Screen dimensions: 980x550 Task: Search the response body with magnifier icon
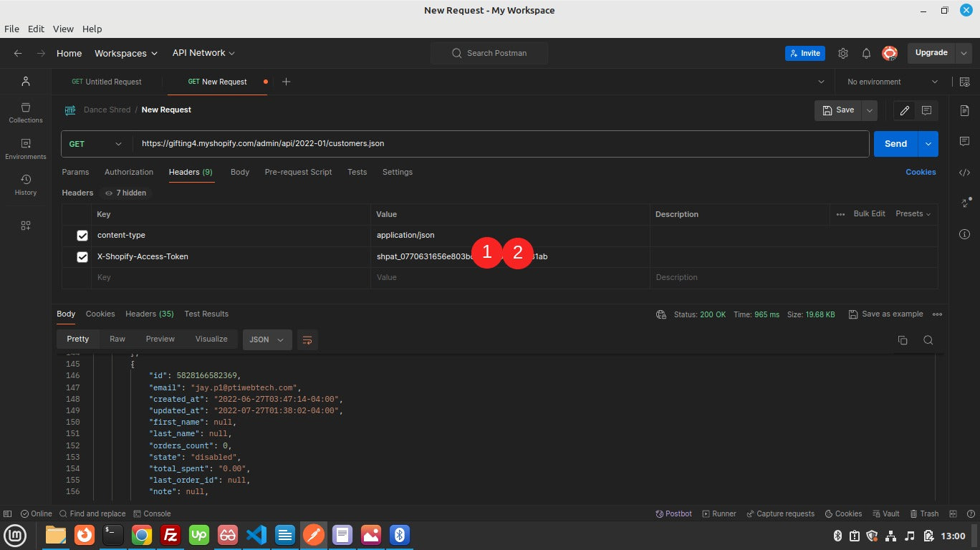(928, 340)
